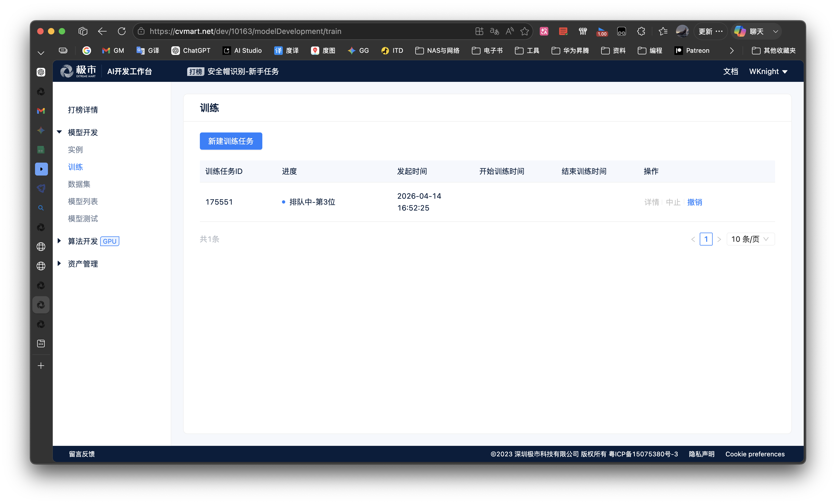Image resolution: width=836 pixels, height=504 pixels.
Task: Star this page as favorite
Action: click(x=525, y=31)
